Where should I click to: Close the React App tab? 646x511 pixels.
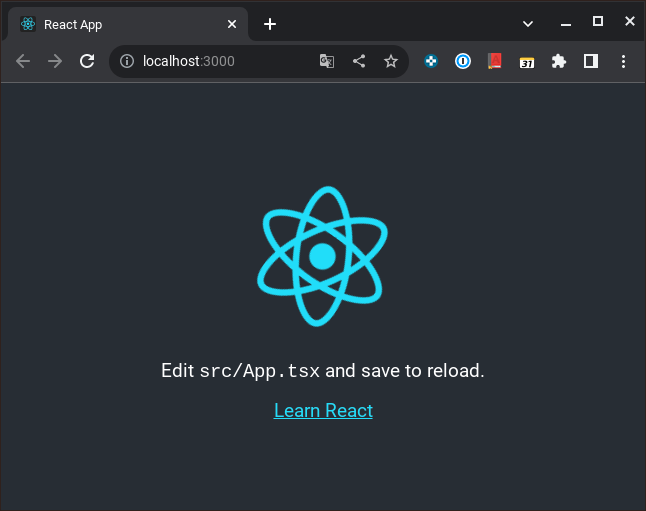[x=232, y=24]
